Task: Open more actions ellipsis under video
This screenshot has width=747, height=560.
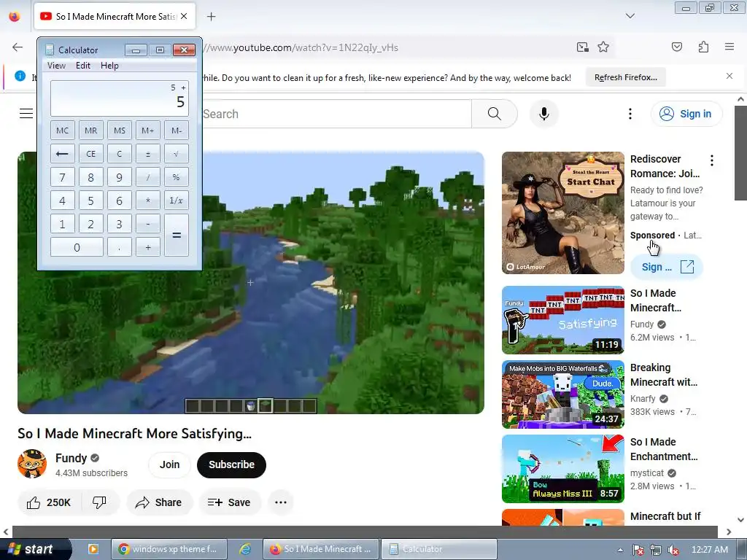Action: point(281,502)
